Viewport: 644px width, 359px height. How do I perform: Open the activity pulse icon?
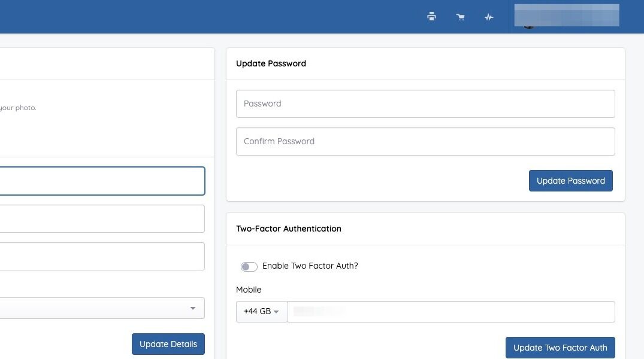tap(489, 17)
